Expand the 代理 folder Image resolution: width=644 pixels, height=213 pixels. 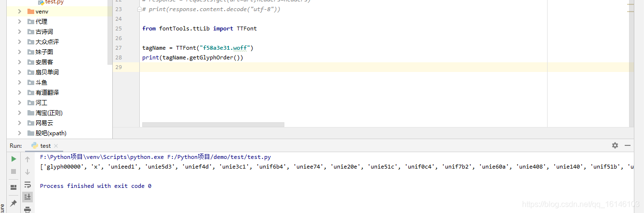pos(19,22)
